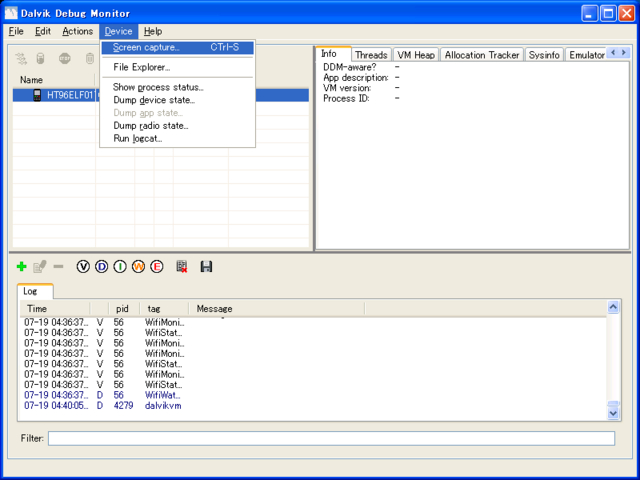Click the debug threads icon in device toolbar
Viewport: 640px width, 480px height.
coord(21,59)
